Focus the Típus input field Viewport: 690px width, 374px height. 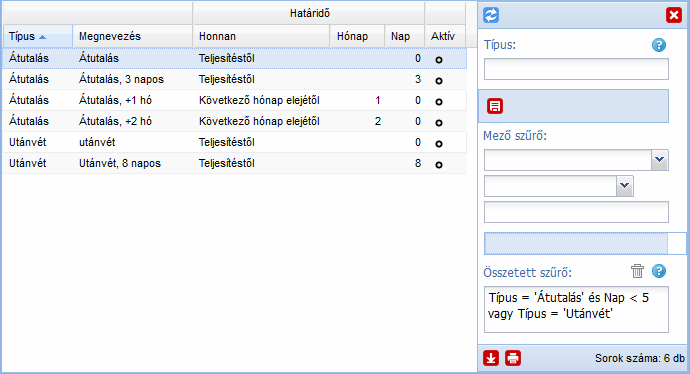coord(576,69)
